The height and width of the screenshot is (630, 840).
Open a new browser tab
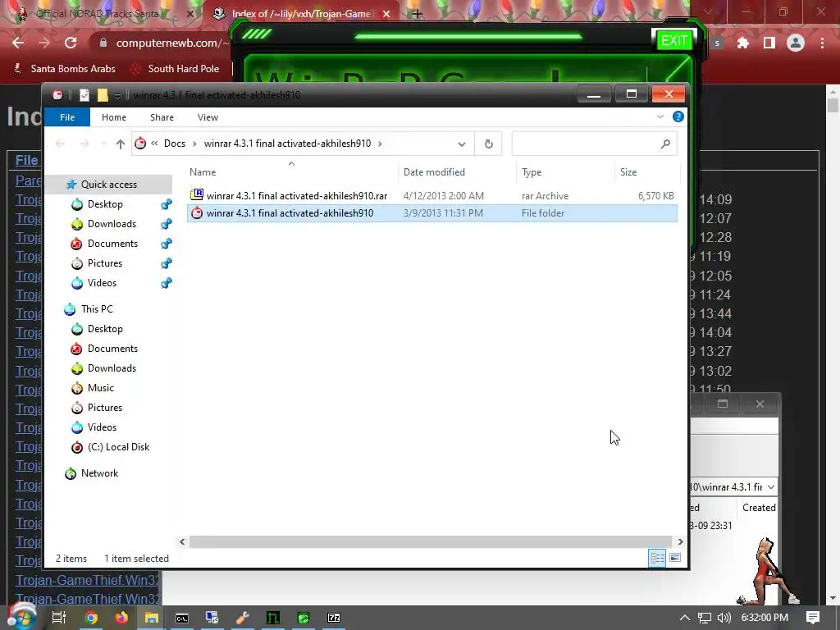(x=418, y=15)
